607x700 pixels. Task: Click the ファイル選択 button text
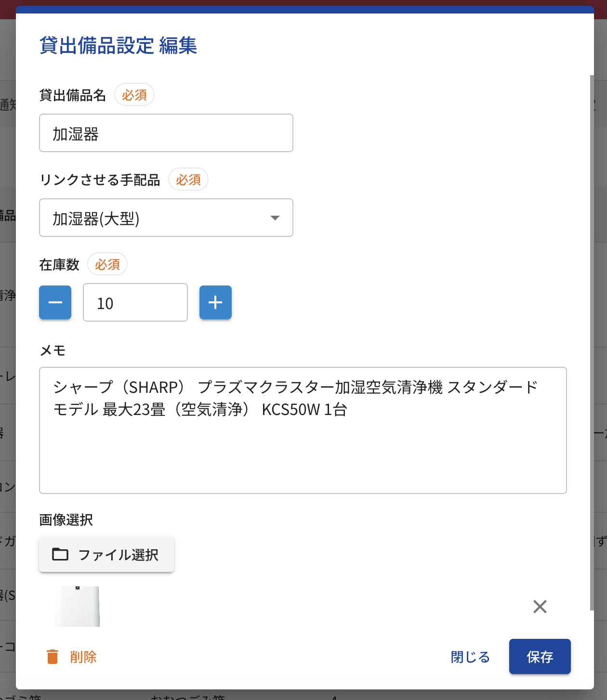coord(118,555)
